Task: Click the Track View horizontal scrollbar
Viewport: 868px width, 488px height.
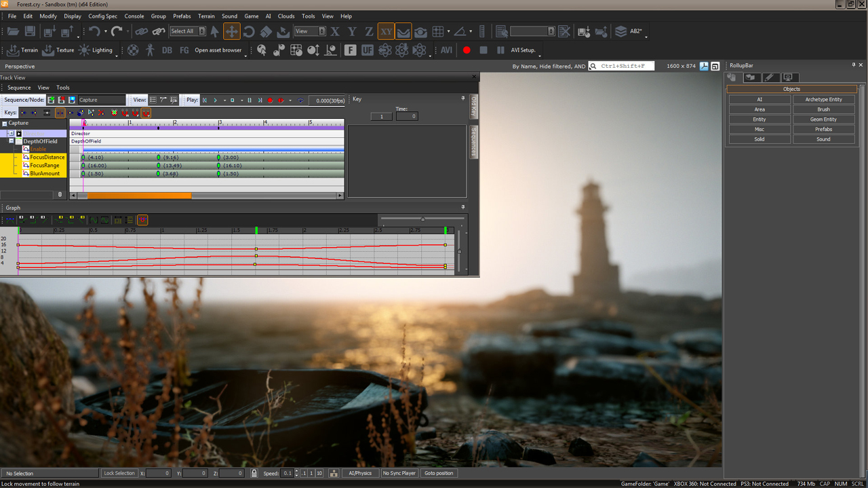Action: pyautogui.click(x=139, y=195)
